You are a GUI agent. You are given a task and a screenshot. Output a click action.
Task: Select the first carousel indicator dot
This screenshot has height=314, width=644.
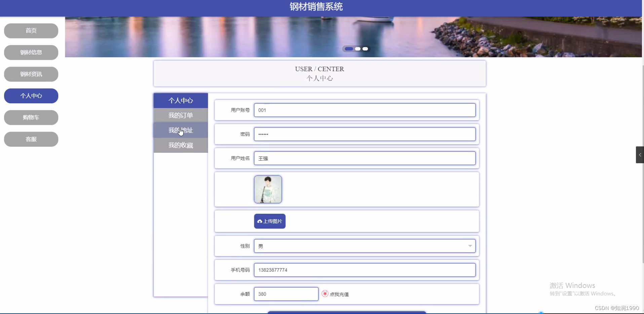348,49
